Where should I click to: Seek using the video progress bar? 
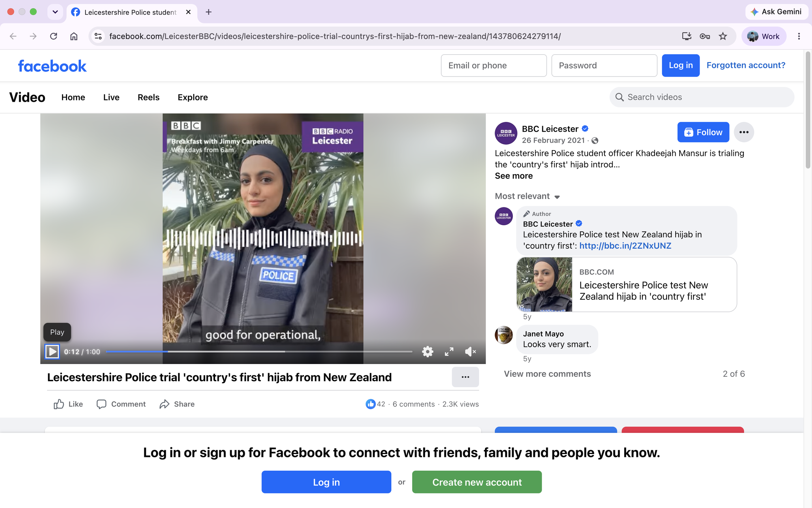[259, 351]
